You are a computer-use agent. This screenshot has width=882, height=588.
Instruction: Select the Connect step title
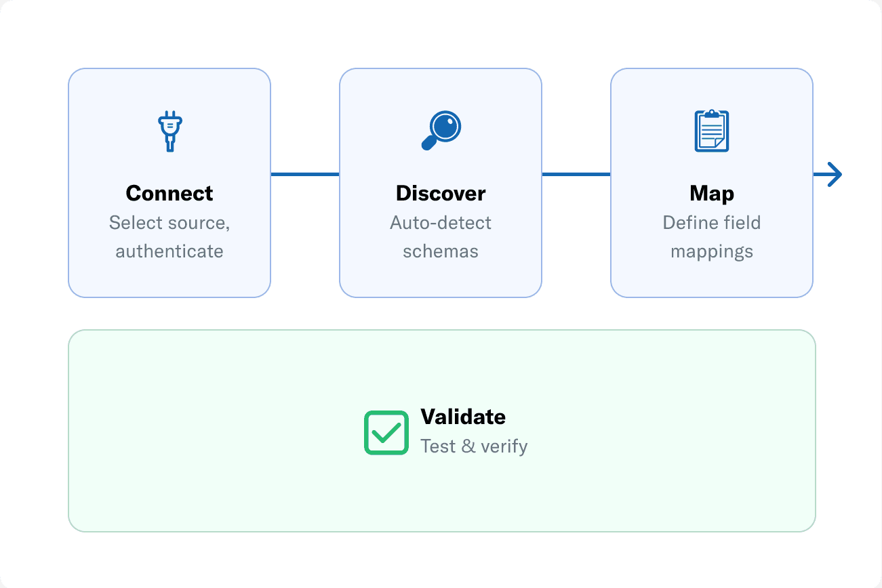pos(169,193)
